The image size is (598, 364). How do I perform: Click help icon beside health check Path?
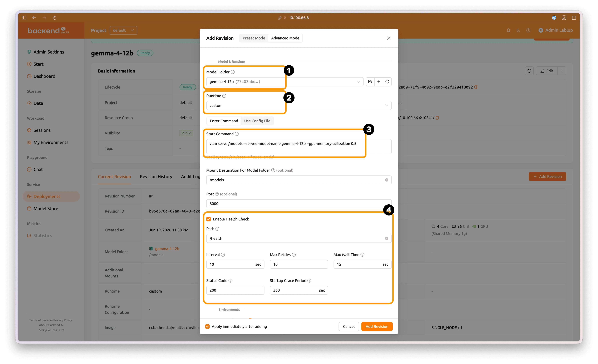pos(217,229)
